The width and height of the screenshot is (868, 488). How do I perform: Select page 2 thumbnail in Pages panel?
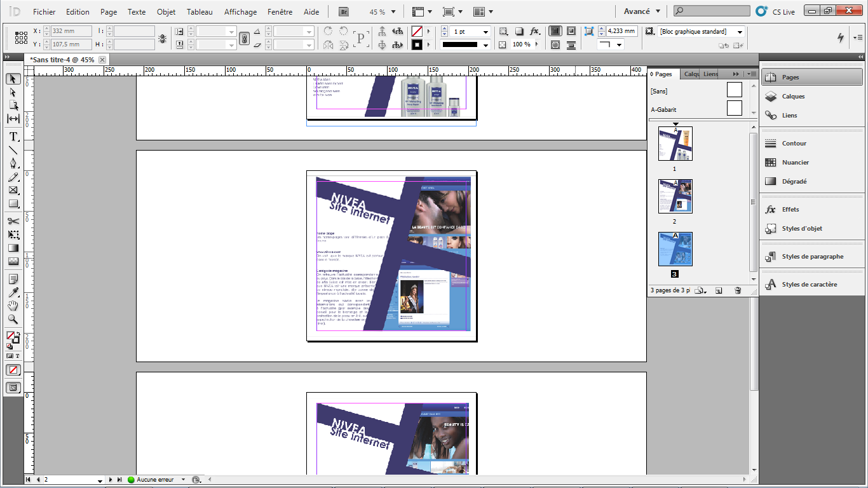click(x=675, y=196)
